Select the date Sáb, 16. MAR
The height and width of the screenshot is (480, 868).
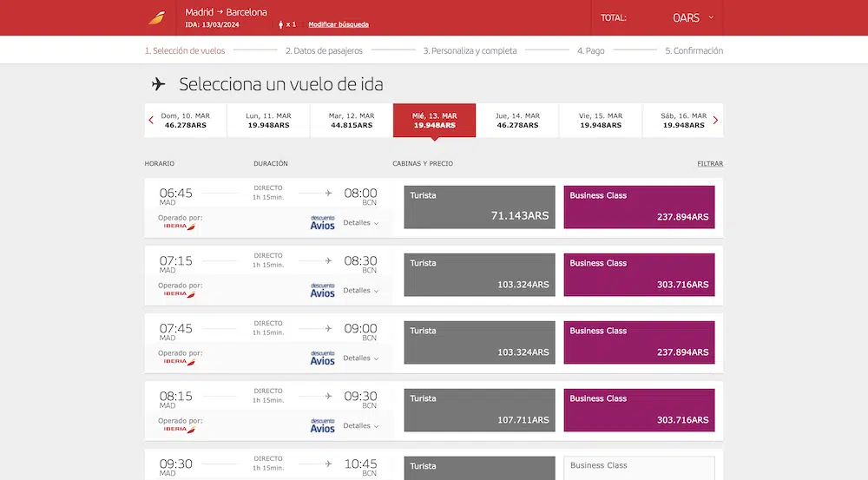[x=684, y=120]
